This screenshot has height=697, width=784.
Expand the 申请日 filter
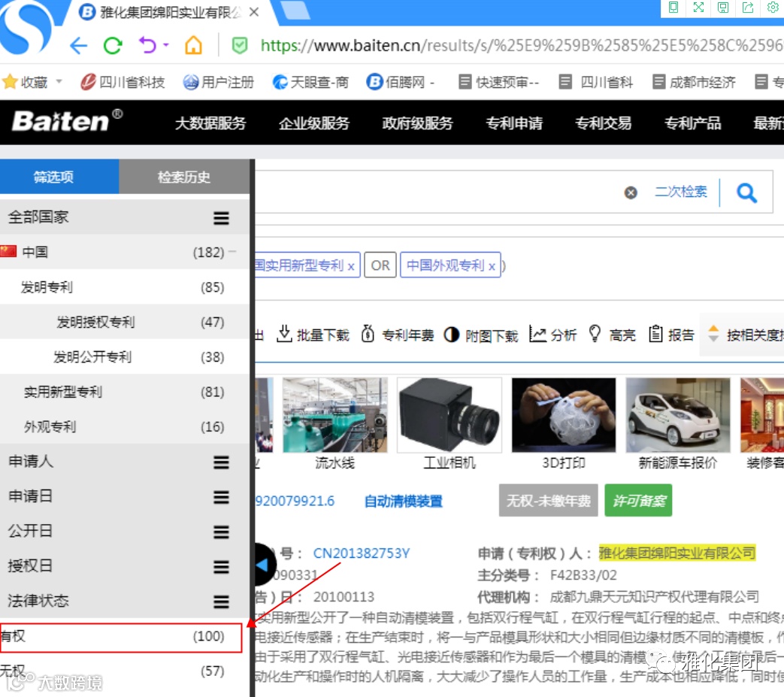pyautogui.click(x=221, y=497)
